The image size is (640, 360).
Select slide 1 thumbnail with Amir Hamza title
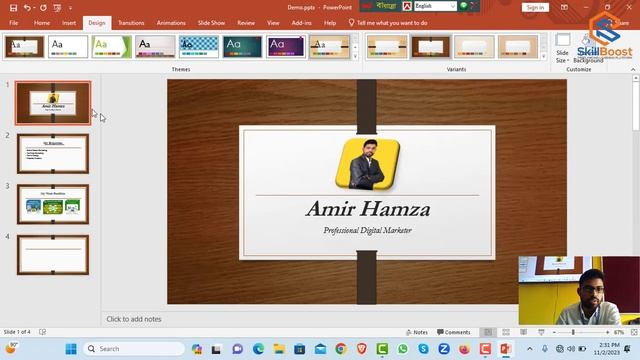[x=53, y=103]
